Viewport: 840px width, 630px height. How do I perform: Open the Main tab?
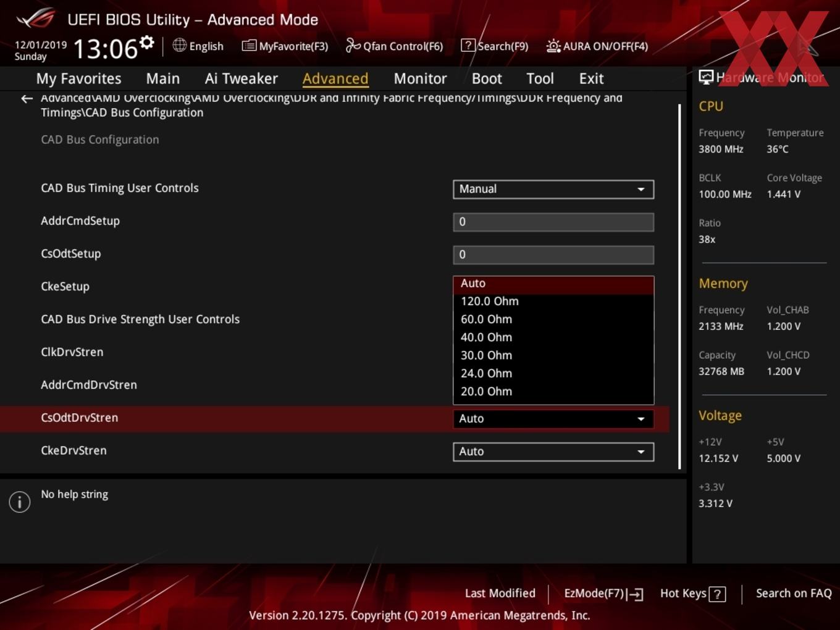(163, 79)
